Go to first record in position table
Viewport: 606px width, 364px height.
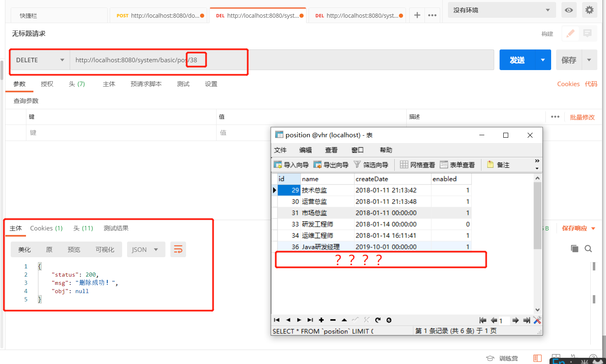pyautogui.click(x=277, y=320)
